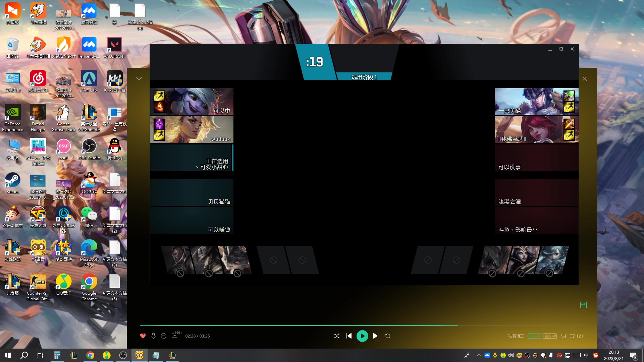Open the VALORANT desktop shortcut

point(114,48)
